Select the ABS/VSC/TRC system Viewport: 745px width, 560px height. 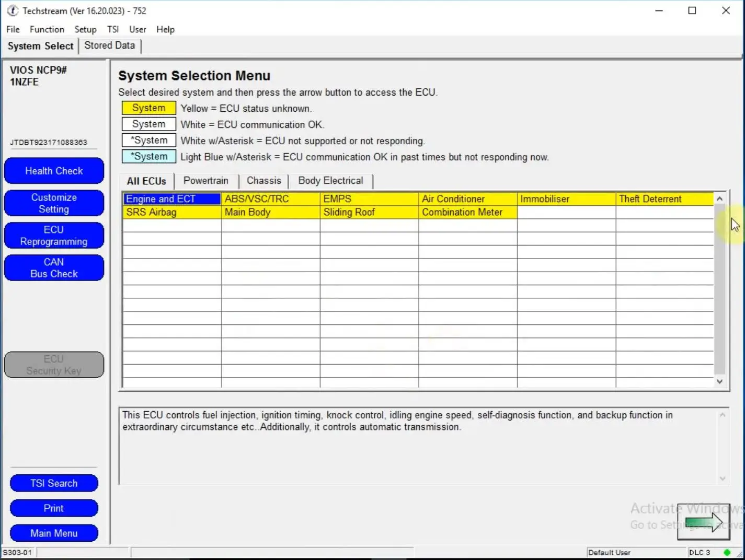271,199
